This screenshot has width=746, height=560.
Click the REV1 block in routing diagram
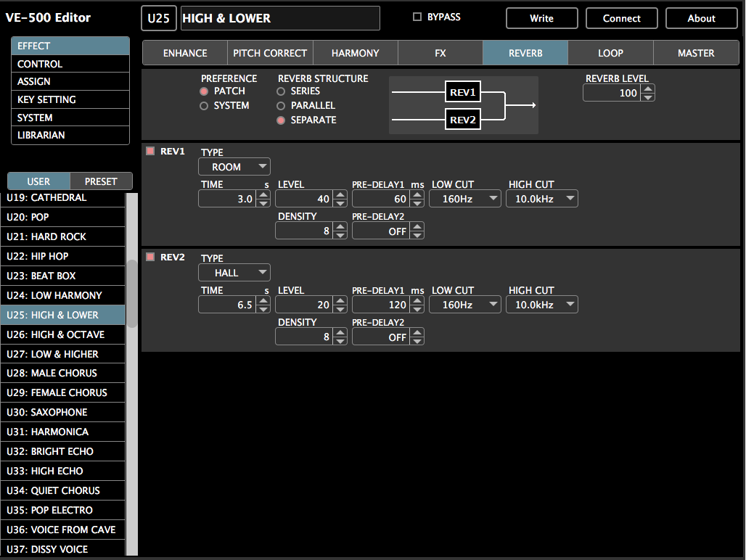tap(463, 91)
